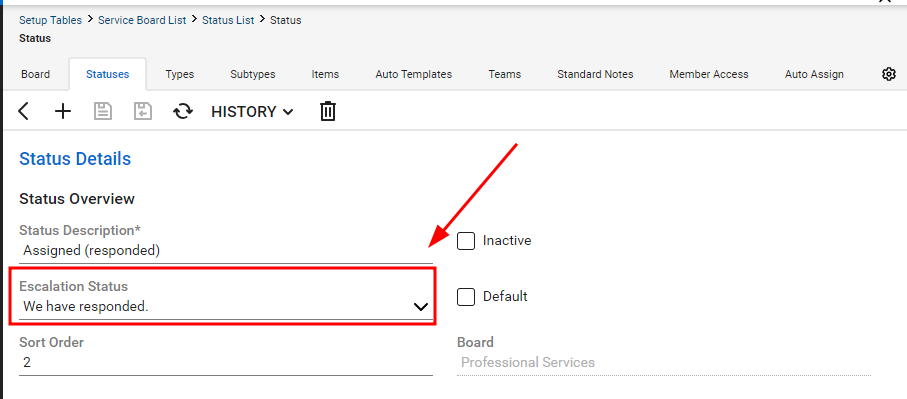Add a new status with plus icon
Image resolution: width=907 pixels, height=399 pixels.
pyautogui.click(x=62, y=111)
